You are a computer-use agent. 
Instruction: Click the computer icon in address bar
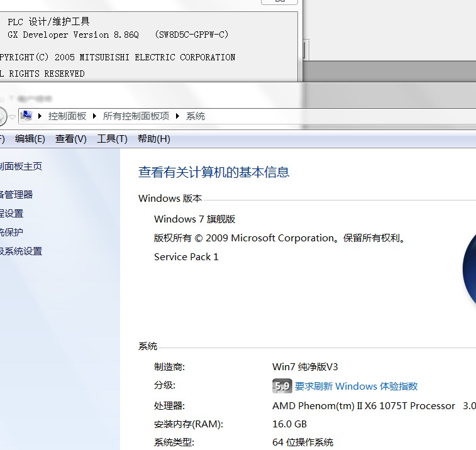coord(27,116)
